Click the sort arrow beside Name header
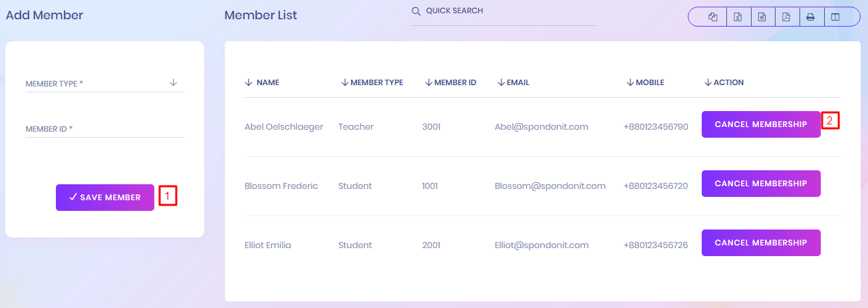This screenshot has height=308, width=868. [249, 82]
